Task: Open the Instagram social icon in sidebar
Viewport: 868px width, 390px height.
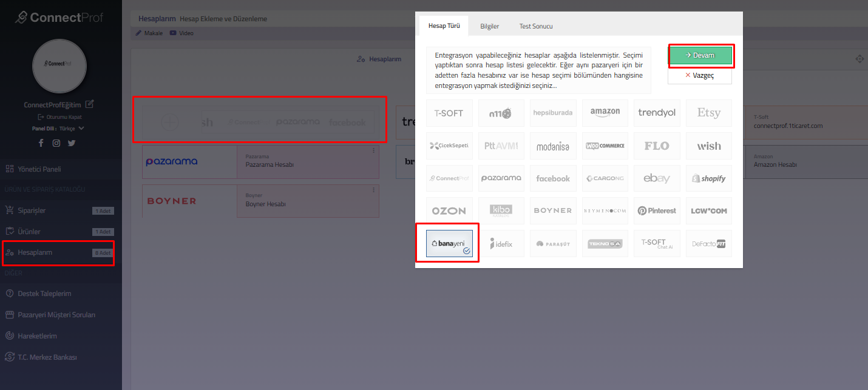Action: (x=56, y=143)
